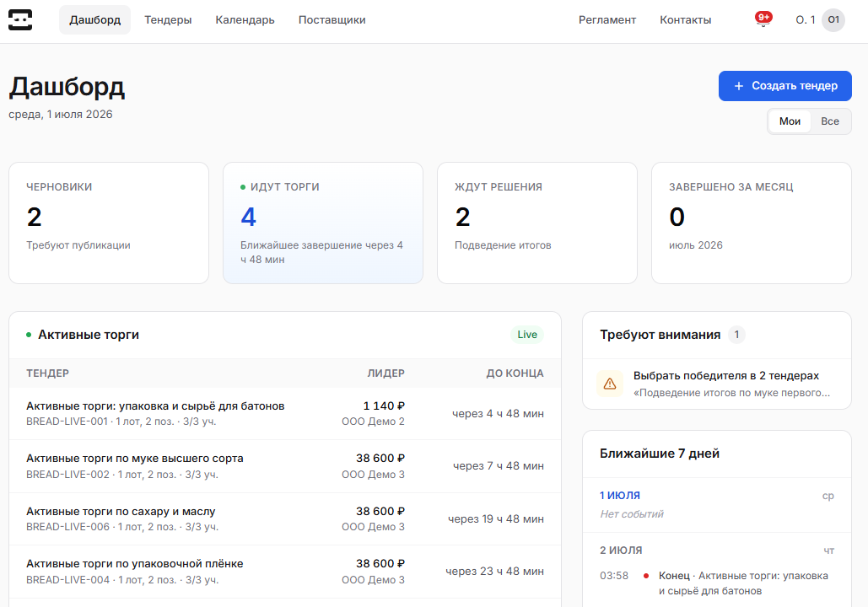This screenshot has width=868, height=607.
Task: Click the Требуют внимания count badge
Action: (x=736, y=334)
